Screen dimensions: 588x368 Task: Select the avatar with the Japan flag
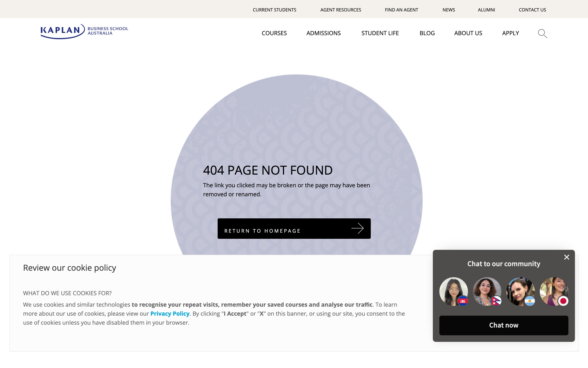coord(554,291)
